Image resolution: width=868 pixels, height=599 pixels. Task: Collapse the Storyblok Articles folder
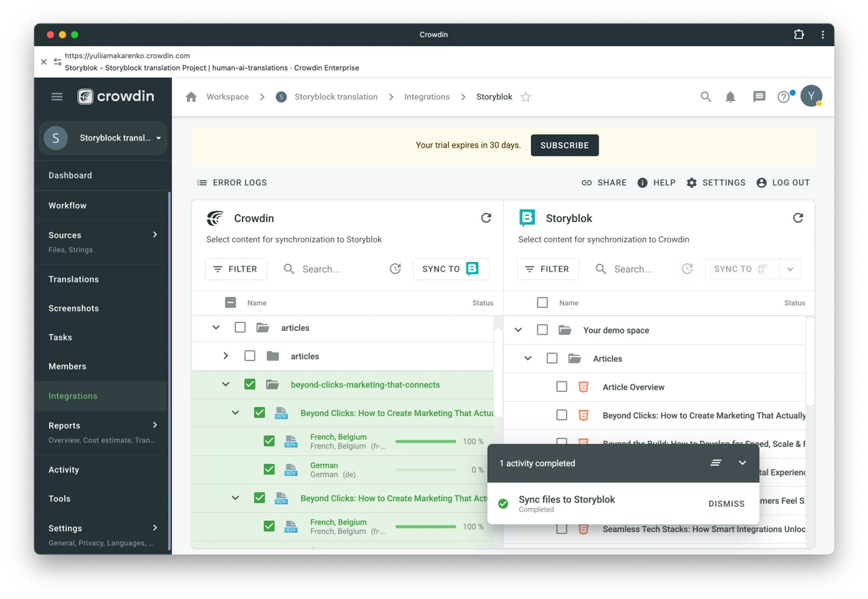tap(528, 358)
